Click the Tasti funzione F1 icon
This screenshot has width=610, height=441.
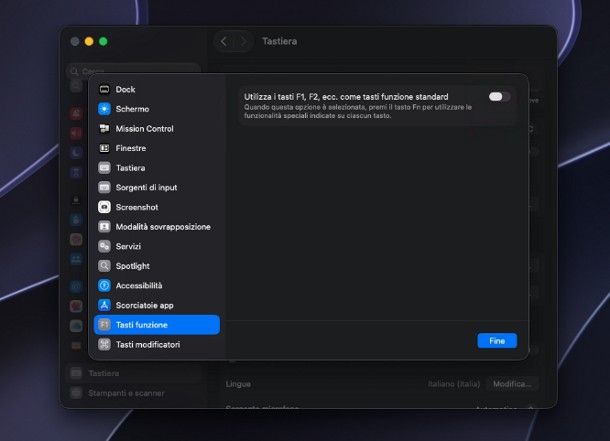104,325
